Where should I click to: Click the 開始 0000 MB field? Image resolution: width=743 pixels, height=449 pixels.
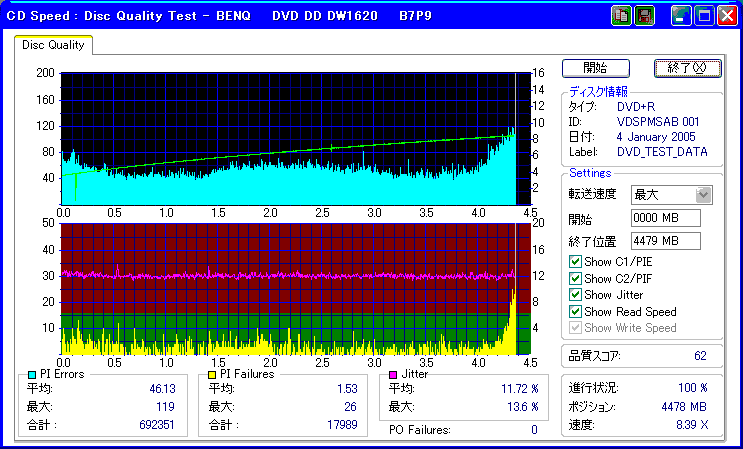[666, 218]
